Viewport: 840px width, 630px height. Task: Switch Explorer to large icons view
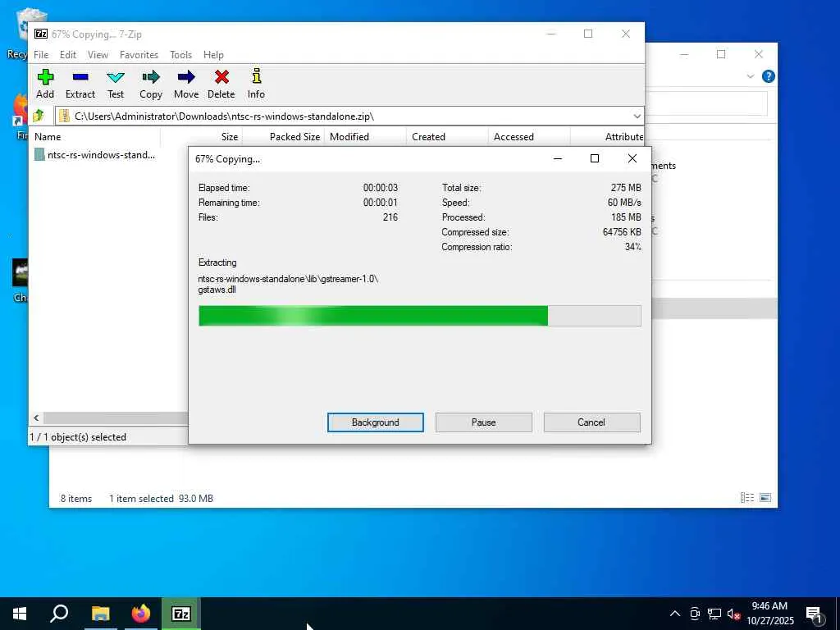pyautogui.click(x=765, y=498)
